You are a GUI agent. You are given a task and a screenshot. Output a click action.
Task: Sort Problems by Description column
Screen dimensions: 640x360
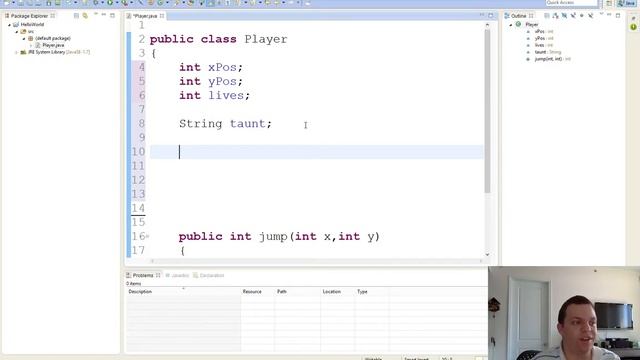click(x=183, y=291)
